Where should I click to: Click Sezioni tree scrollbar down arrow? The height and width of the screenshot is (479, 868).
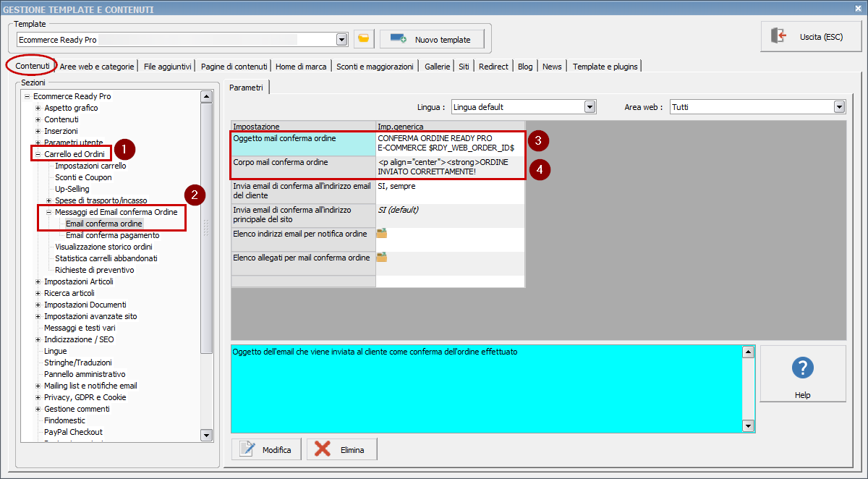click(206, 435)
